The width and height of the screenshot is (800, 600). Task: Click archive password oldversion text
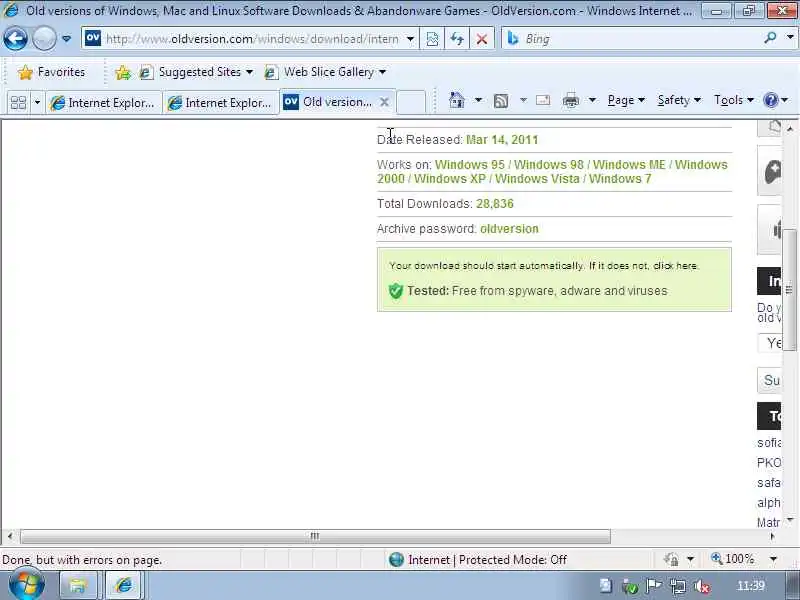509,229
